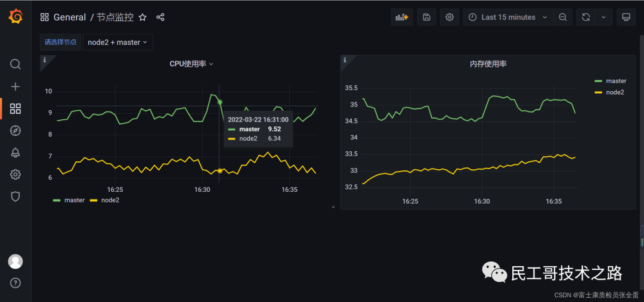Click the green master swatch in memory legend

pos(598,81)
